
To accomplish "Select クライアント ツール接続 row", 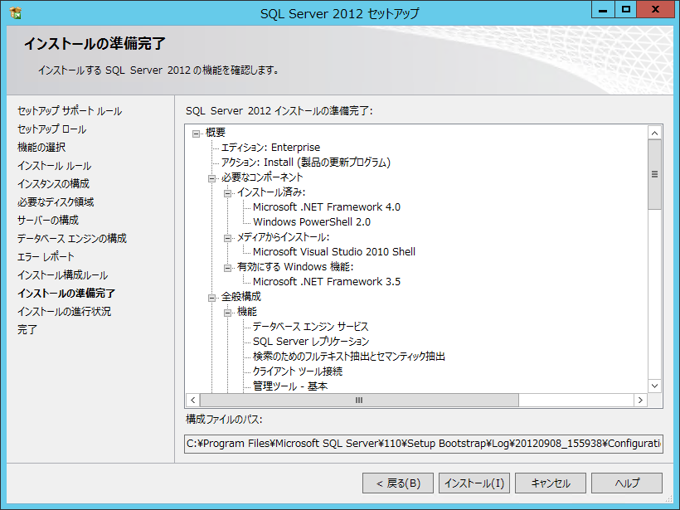I will coord(298,371).
